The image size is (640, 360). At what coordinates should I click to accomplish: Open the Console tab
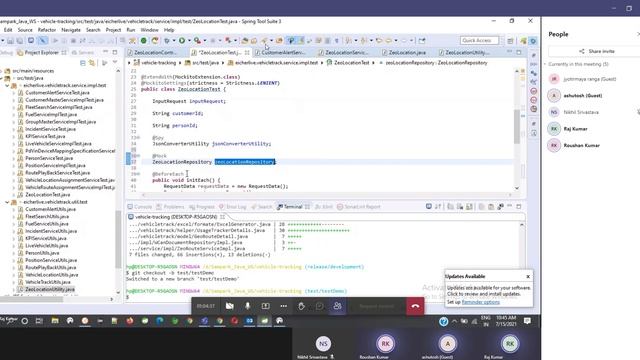[140, 207]
